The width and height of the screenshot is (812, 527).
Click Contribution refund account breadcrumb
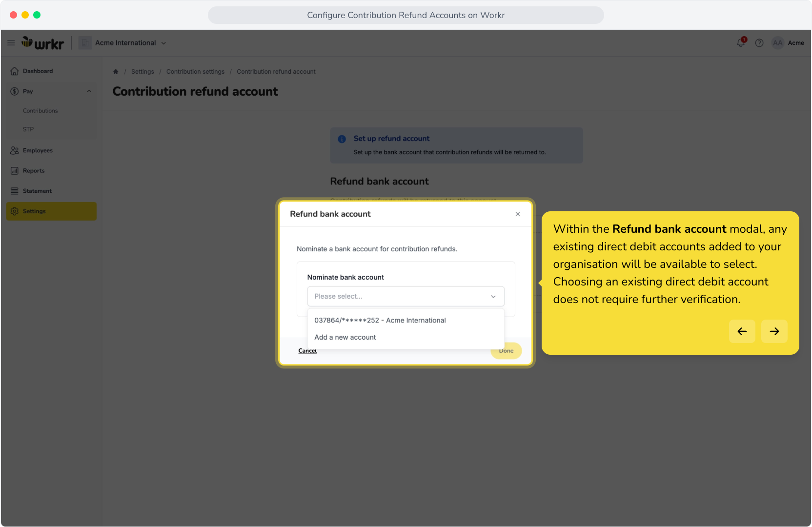(276, 72)
